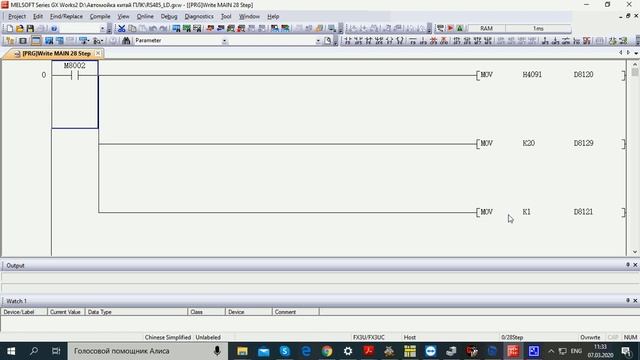Screen dimensions: 640x360
Task: Open the Windows Start menu
Action: tap(11, 351)
